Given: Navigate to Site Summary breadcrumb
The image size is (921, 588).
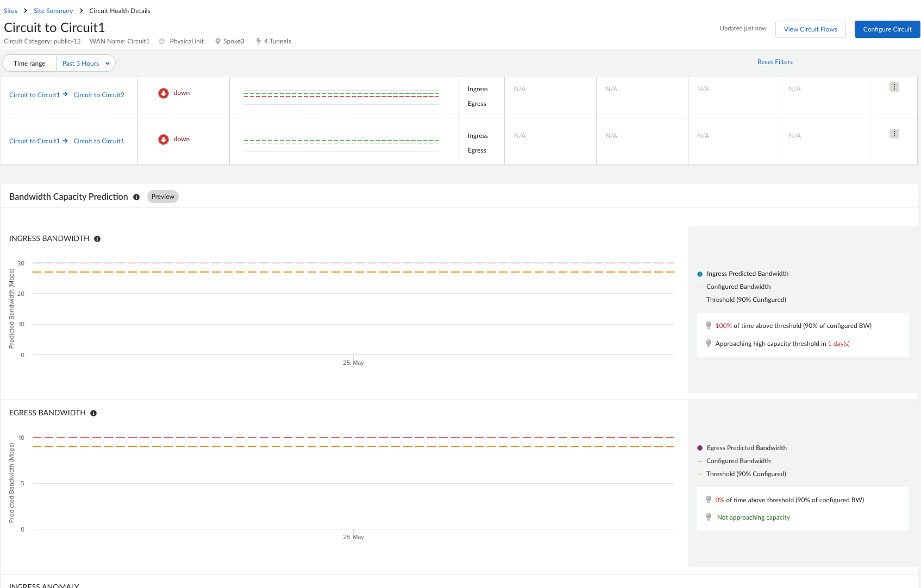Looking at the screenshot, I should click(x=53, y=11).
